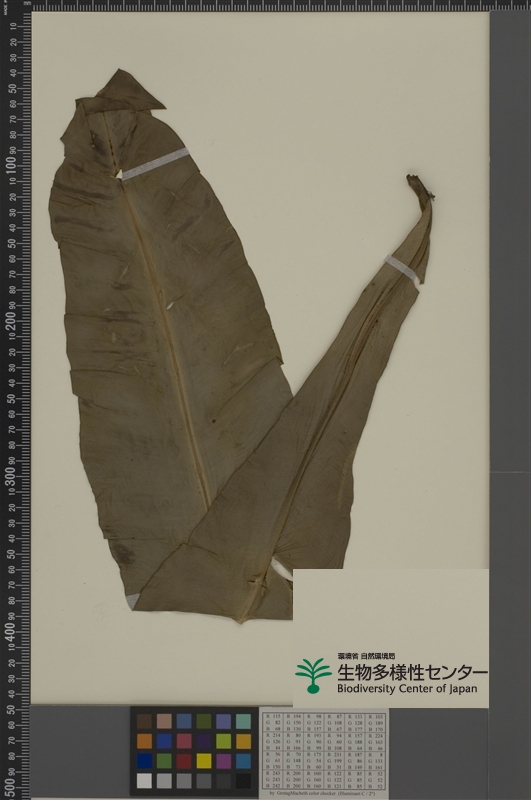The width and height of the screenshot is (531, 800).
Task: Select the yellow patch on the color checker
Action: pos(204,761)
